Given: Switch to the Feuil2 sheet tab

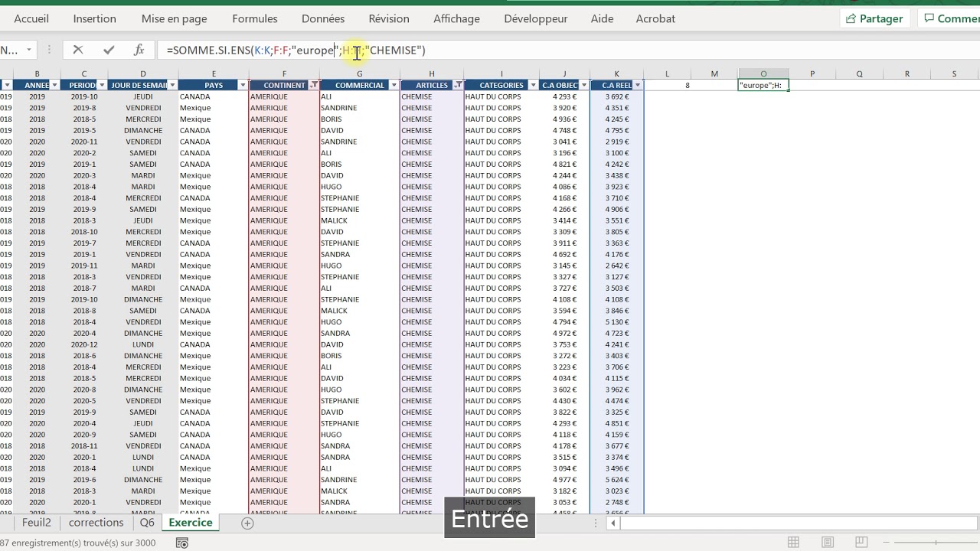Looking at the screenshot, I should [36, 523].
